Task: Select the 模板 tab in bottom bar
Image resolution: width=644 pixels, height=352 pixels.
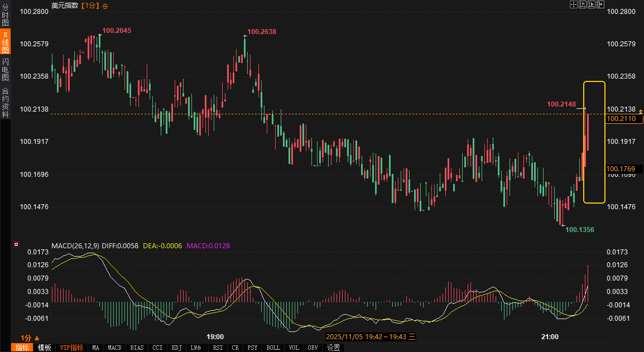Action: (x=45, y=348)
